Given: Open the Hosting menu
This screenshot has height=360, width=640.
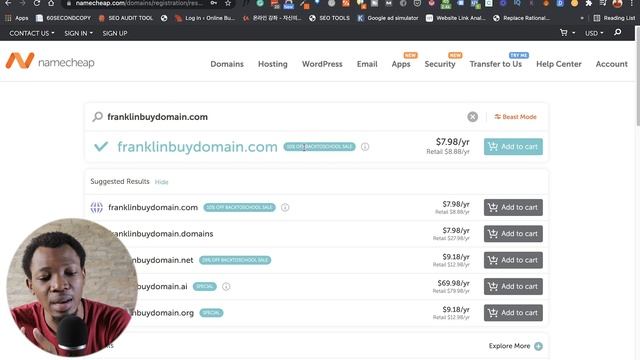Looking at the screenshot, I should click(x=273, y=64).
